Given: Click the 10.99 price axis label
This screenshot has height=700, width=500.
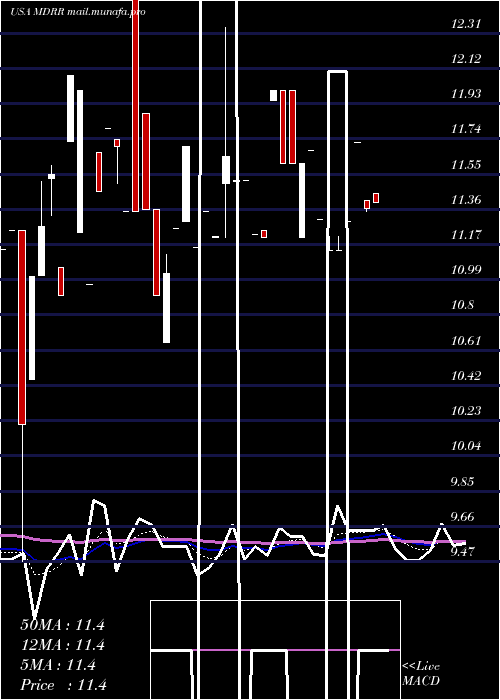Looking at the screenshot, I should [x=466, y=270].
